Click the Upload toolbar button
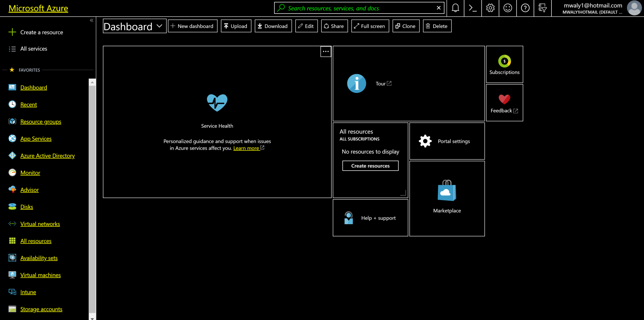 point(236,26)
